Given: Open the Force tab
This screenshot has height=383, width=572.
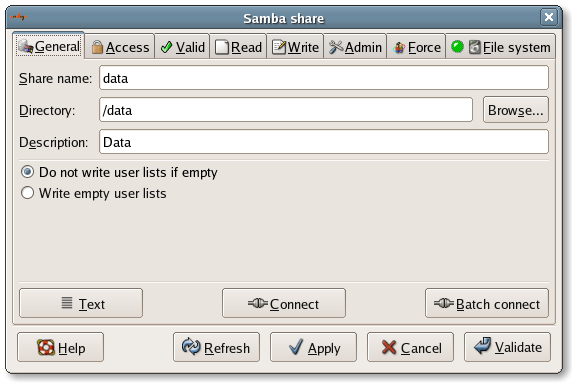Looking at the screenshot, I should point(416,47).
